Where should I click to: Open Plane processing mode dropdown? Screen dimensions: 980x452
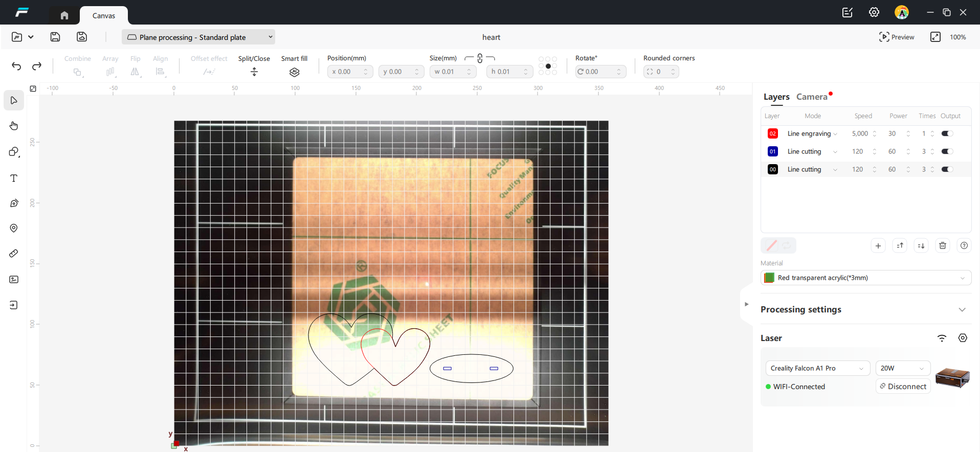point(198,37)
